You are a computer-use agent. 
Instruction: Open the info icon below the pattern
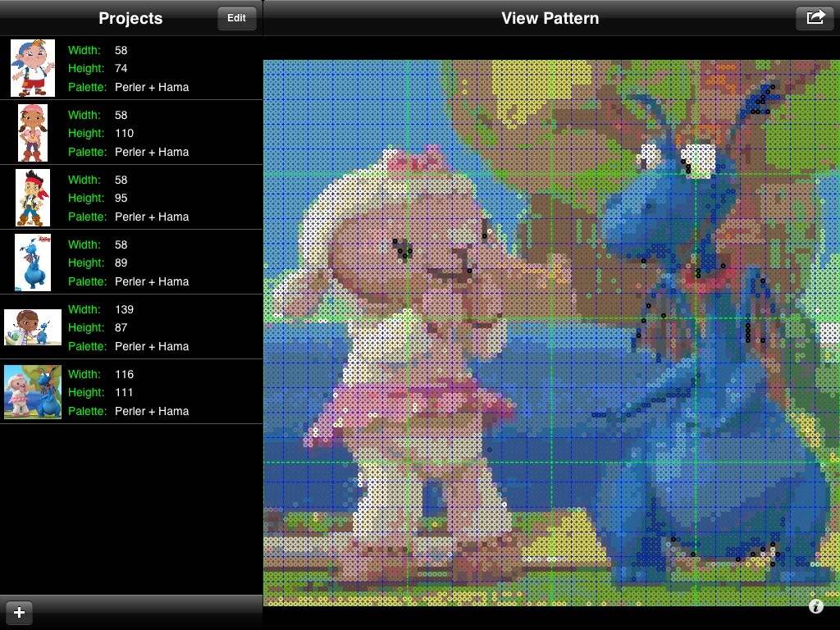click(x=815, y=607)
